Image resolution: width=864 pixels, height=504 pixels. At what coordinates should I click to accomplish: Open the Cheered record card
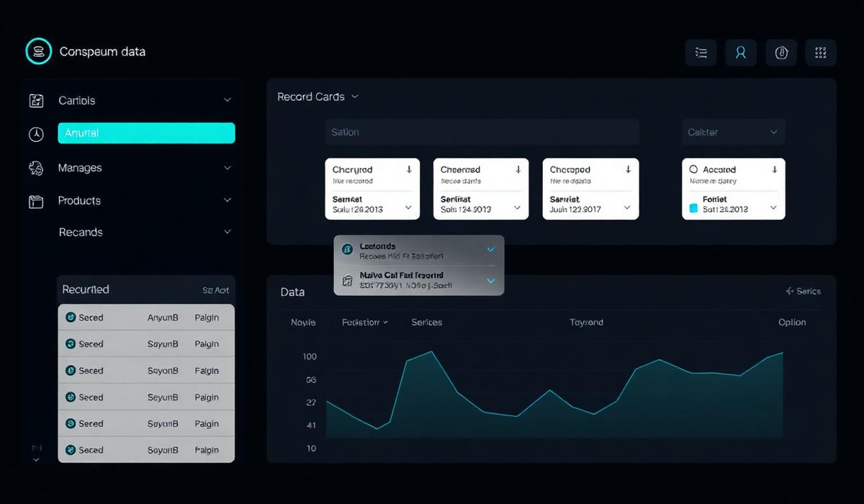pos(481,189)
